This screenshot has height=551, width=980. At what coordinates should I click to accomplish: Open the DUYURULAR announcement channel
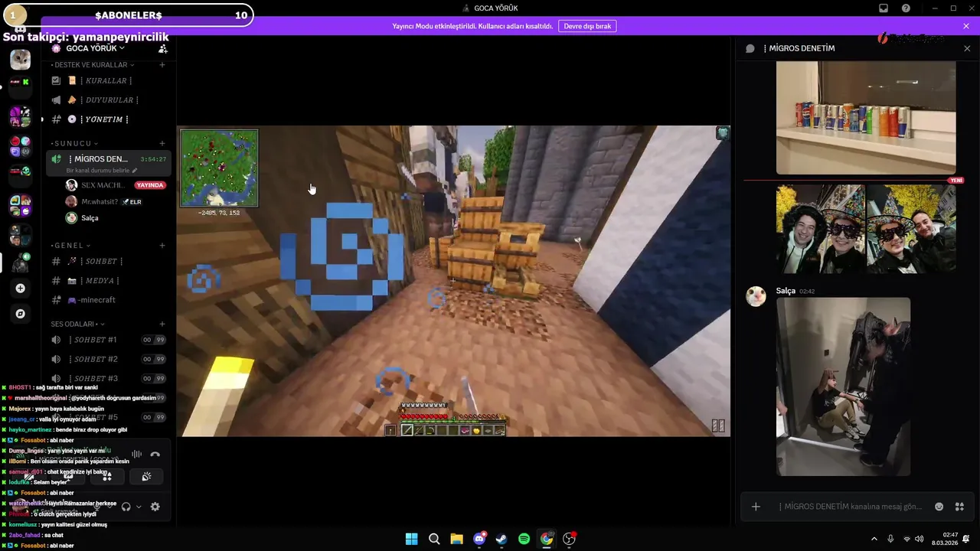point(107,99)
